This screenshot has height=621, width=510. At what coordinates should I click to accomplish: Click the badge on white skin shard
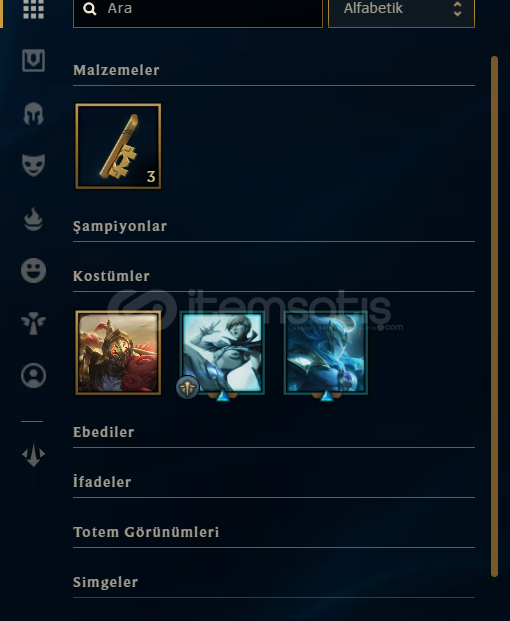pos(187,387)
